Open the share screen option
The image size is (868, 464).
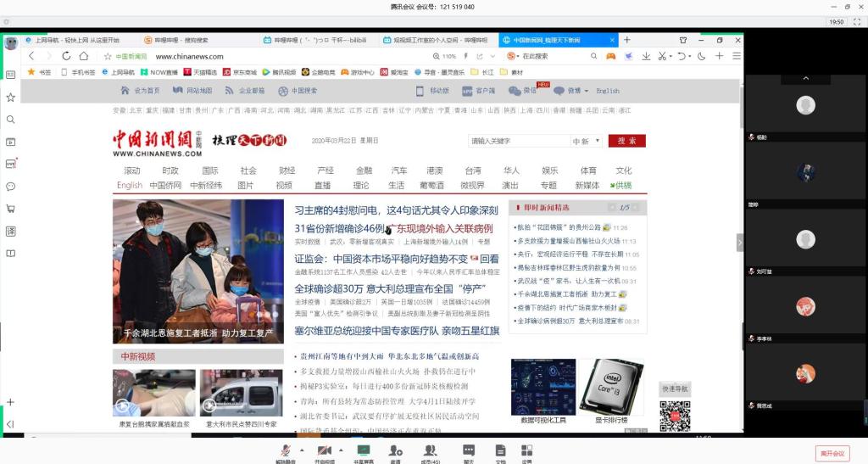363,450
